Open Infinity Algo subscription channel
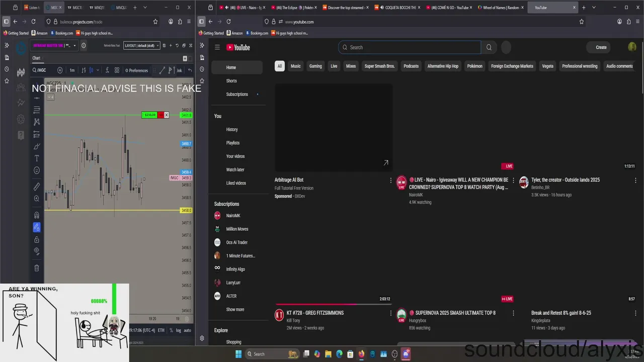This screenshot has height=362, width=644. click(x=237, y=269)
